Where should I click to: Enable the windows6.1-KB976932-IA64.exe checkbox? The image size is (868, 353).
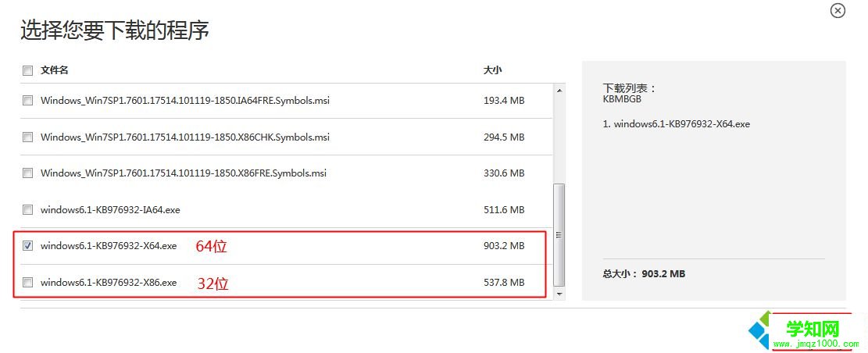(x=28, y=210)
